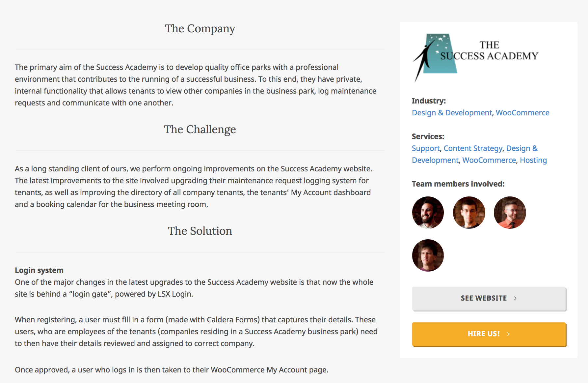Click The Company heading
588x383 pixels.
tap(200, 29)
